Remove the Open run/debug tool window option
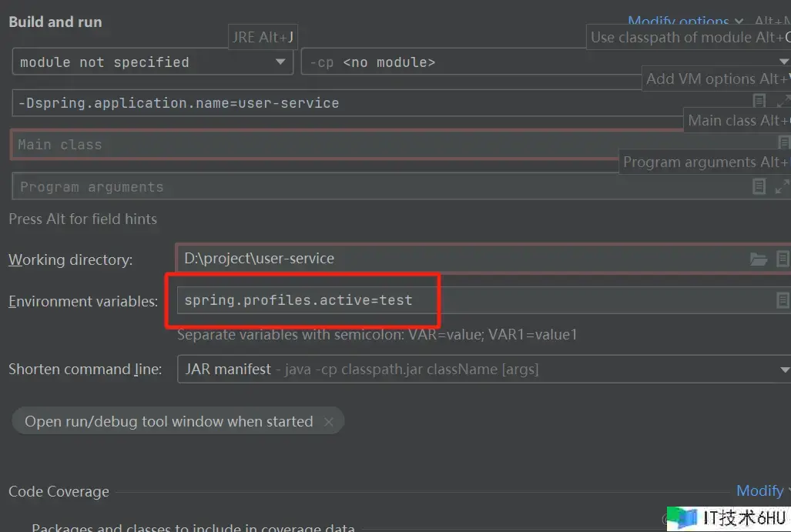The height and width of the screenshot is (532, 791). tap(329, 422)
